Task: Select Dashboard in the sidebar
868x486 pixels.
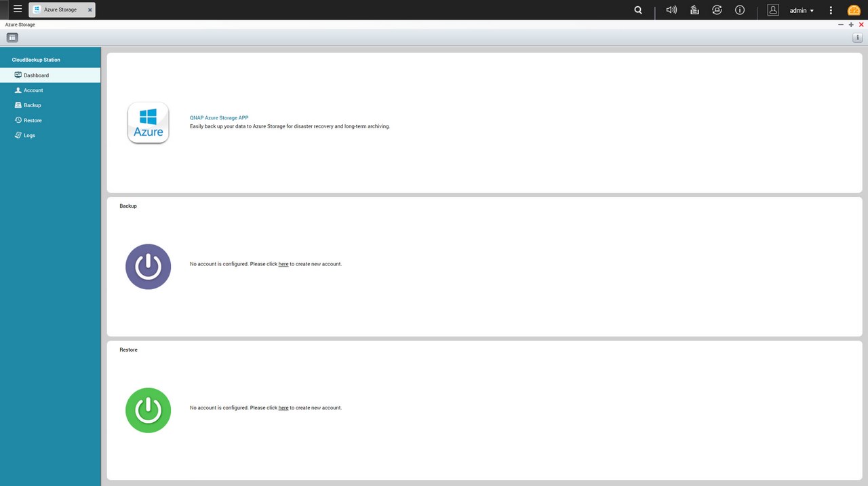Action: pos(50,75)
